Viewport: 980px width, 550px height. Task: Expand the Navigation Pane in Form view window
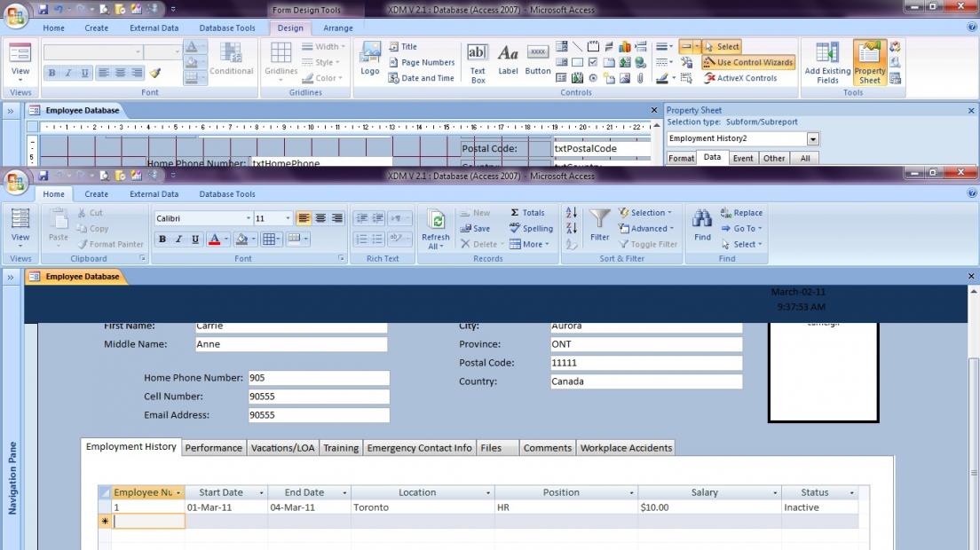pyautogui.click(x=11, y=277)
